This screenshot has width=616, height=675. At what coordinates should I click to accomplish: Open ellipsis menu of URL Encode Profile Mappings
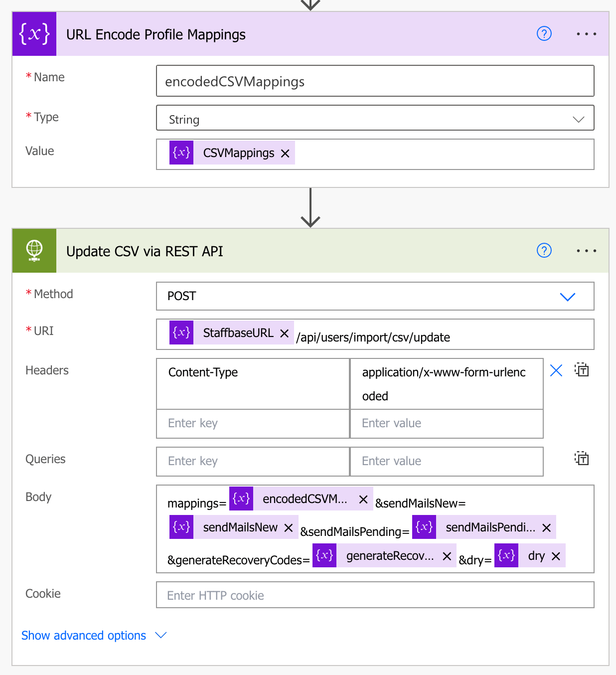point(586,34)
